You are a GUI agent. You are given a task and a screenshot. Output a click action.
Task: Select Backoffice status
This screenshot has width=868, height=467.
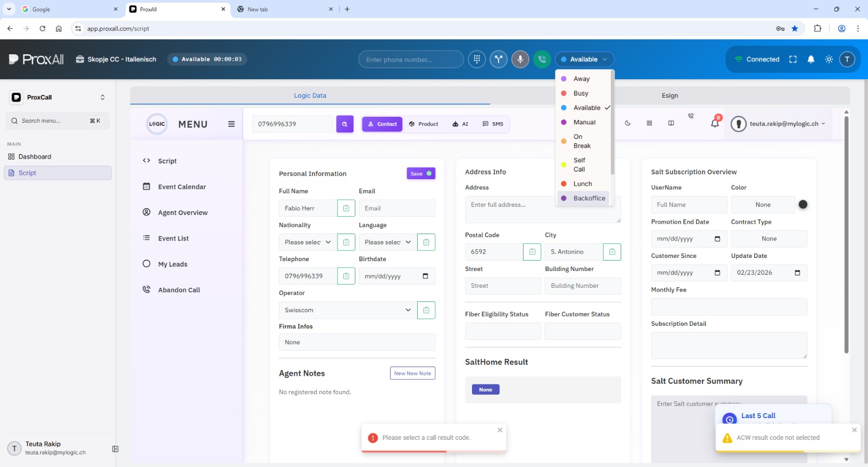[583, 198]
